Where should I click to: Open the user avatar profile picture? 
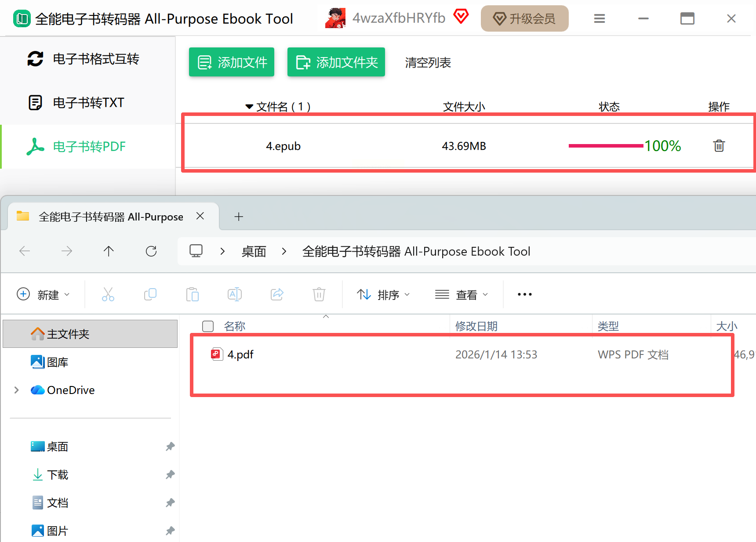click(x=335, y=18)
